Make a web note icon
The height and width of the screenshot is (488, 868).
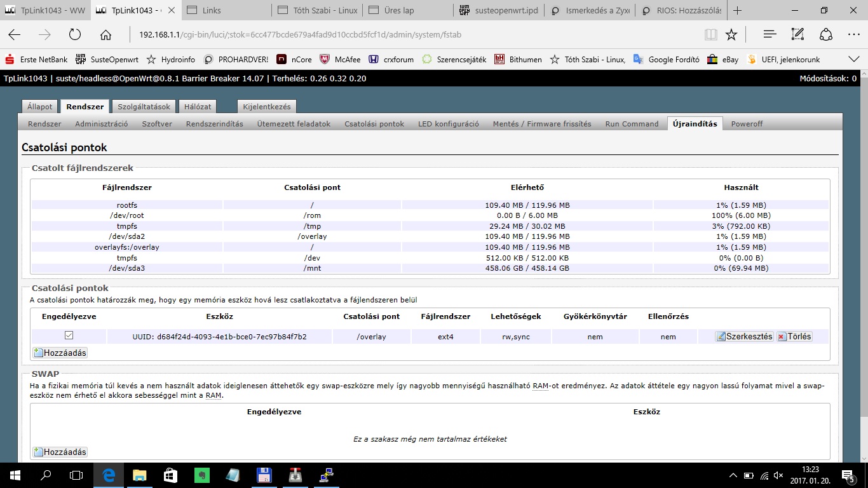click(797, 35)
